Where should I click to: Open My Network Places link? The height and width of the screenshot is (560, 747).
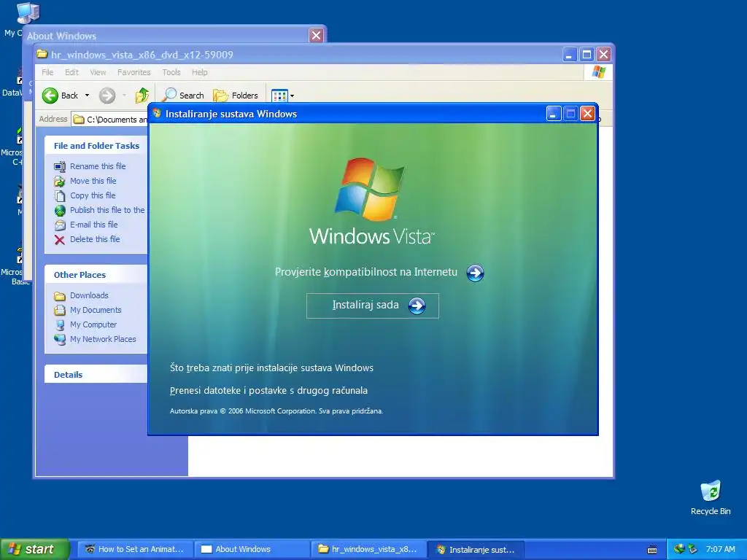click(x=103, y=339)
